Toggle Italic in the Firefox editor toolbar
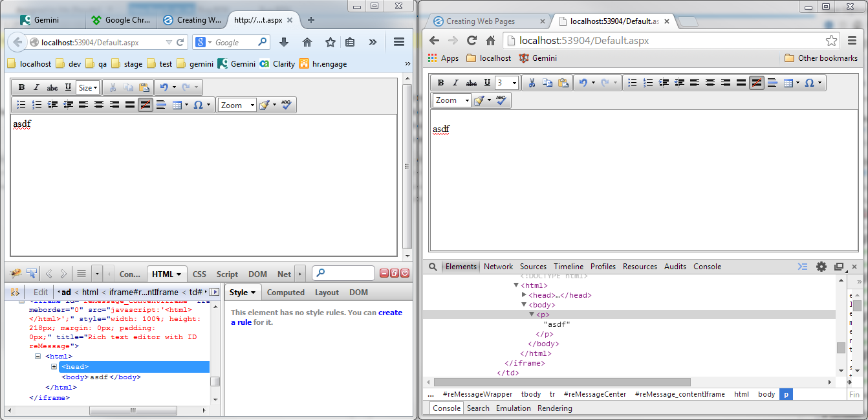 [x=37, y=87]
